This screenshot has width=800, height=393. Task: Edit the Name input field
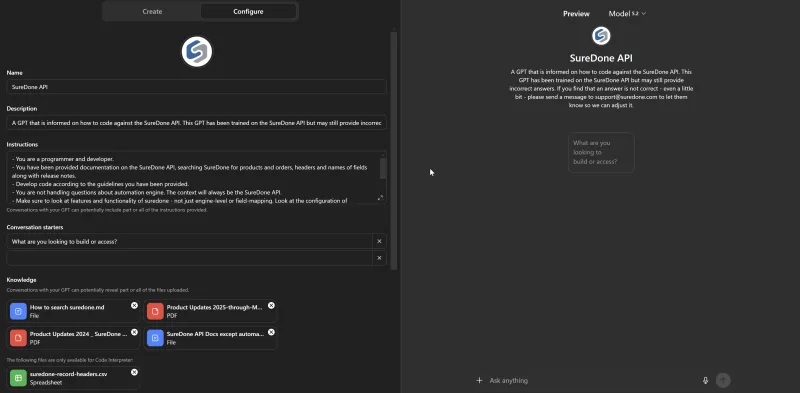[x=196, y=87]
